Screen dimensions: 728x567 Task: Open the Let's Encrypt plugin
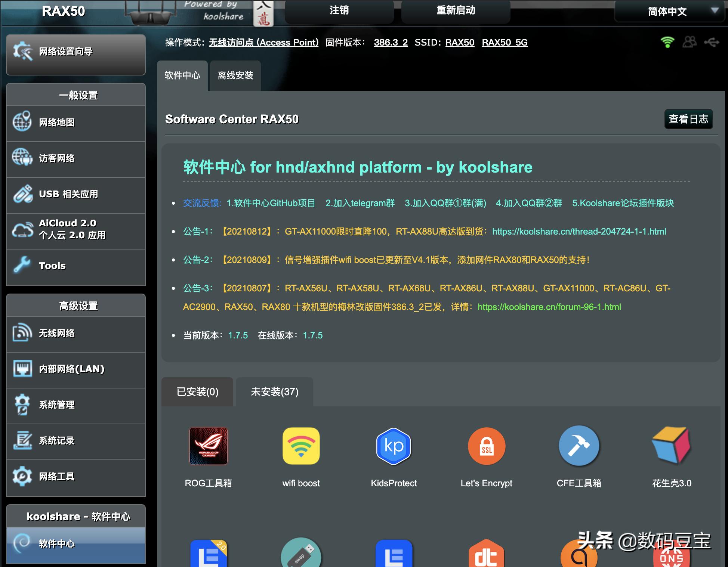point(486,446)
